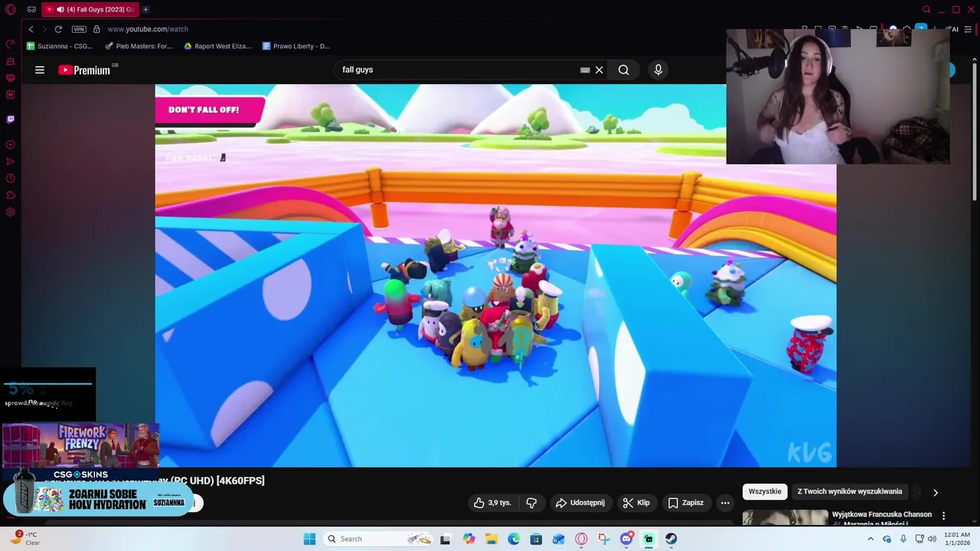Open Opera sidebar history clock icon

(x=11, y=178)
